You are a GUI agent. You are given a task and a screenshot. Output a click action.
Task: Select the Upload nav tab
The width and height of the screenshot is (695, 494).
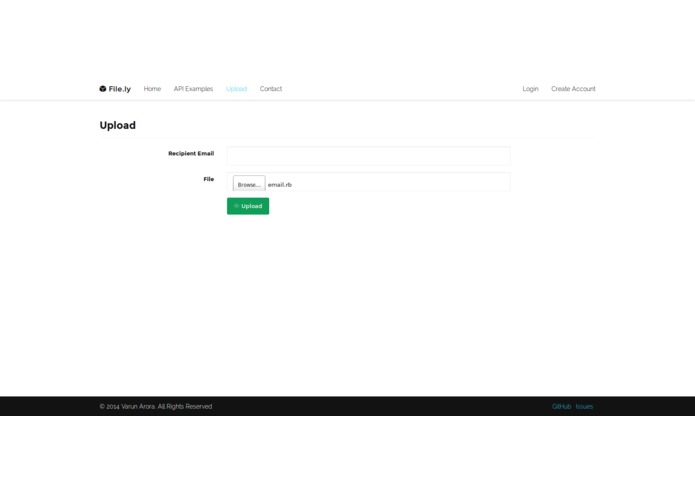(x=236, y=89)
